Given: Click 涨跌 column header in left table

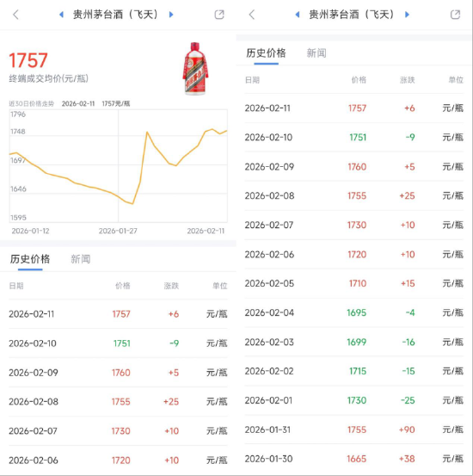Looking at the screenshot, I should [x=171, y=286].
